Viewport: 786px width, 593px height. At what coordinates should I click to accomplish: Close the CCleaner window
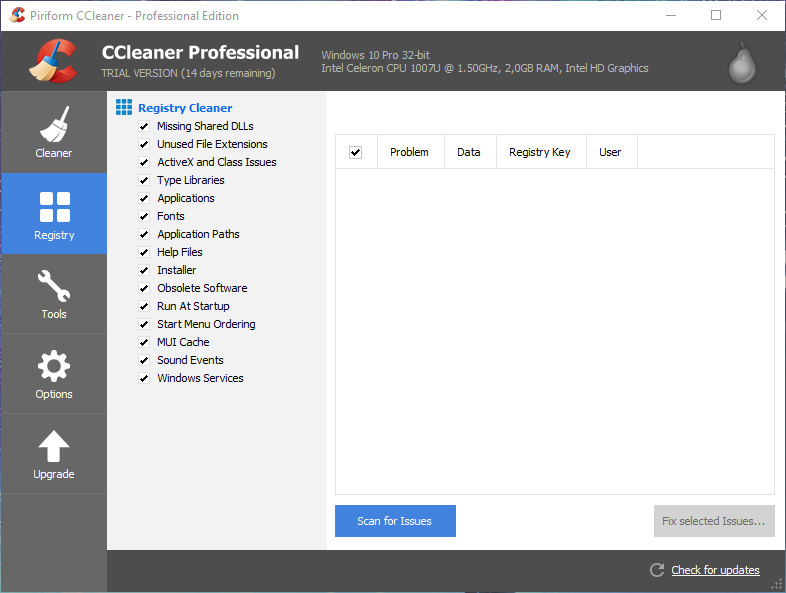(761, 15)
